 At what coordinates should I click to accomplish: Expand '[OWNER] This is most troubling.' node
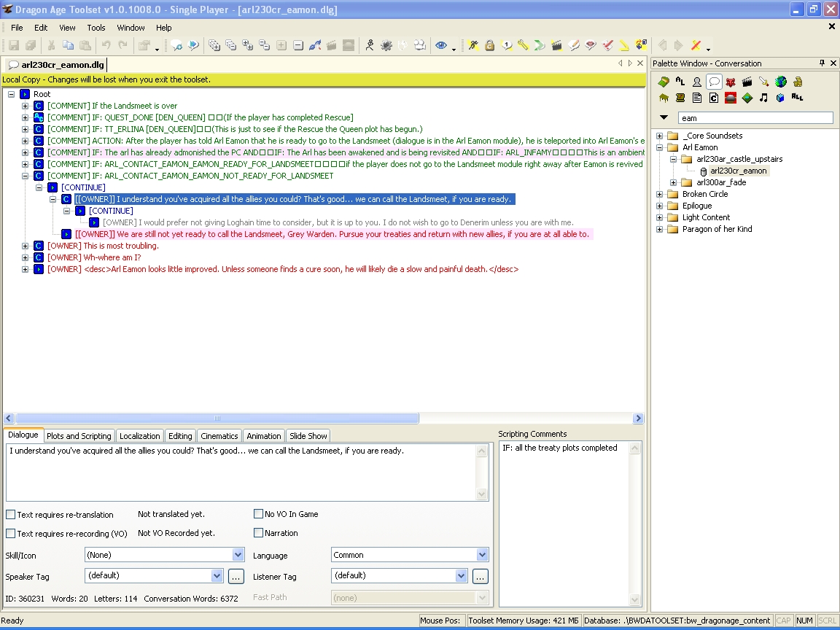click(26, 246)
